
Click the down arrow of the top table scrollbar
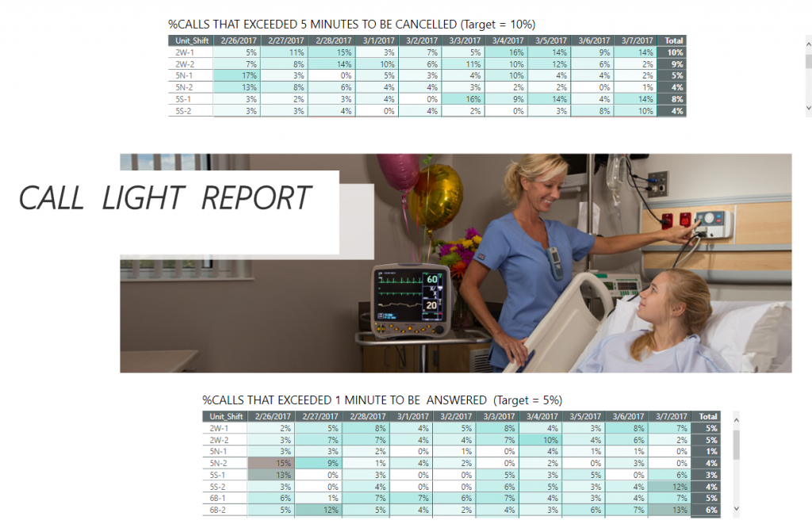(808, 108)
